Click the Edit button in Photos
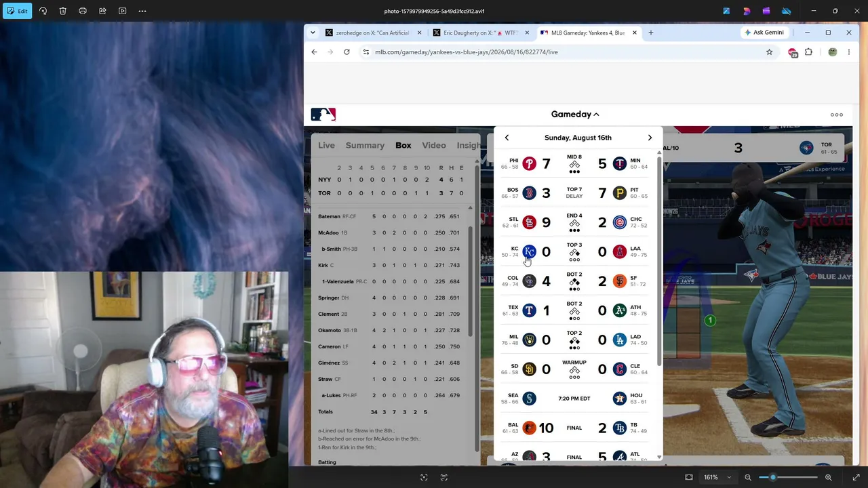This screenshot has width=868, height=488. [16, 11]
